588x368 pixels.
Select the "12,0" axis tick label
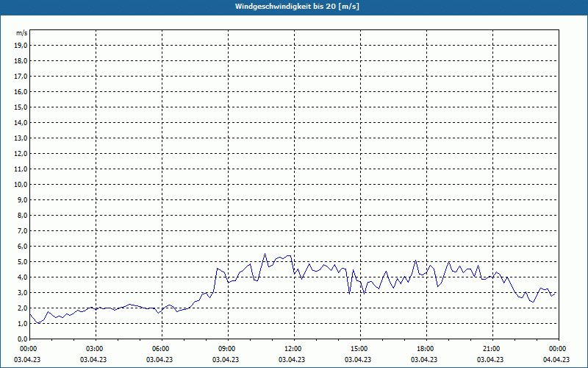pyautogui.click(x=21, y=154)
